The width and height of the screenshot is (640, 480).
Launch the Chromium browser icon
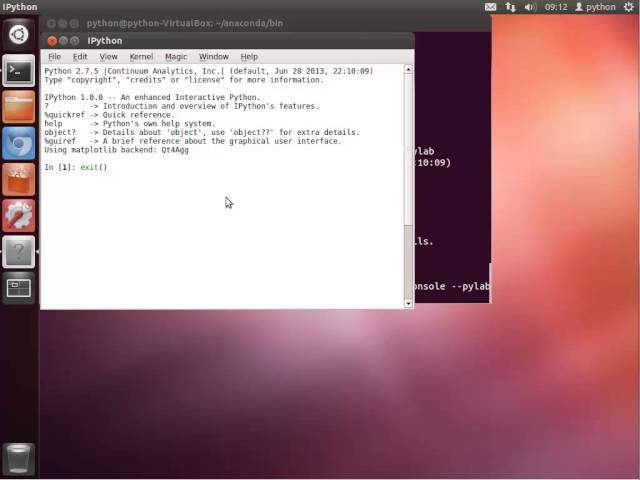[18, 143]
